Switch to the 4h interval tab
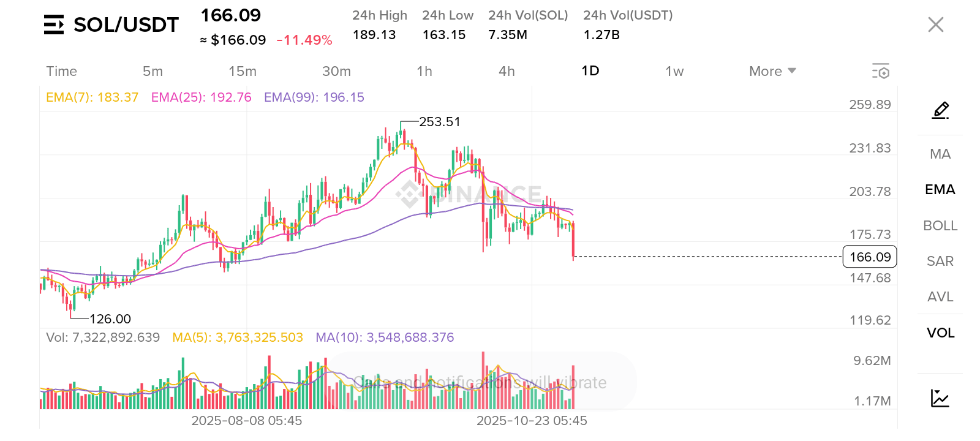 (507, 71)
